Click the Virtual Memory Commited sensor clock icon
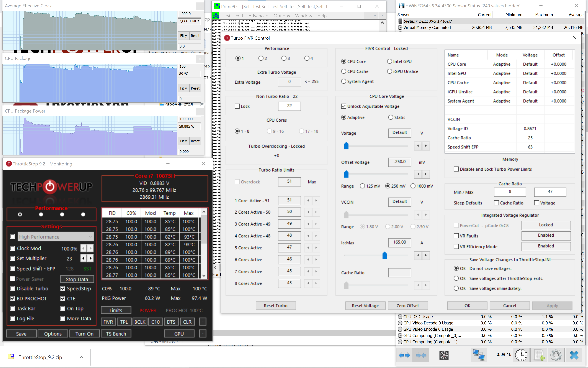Viewport: 588px width, 368px height. pyautogui.click(x=400, y=27)
